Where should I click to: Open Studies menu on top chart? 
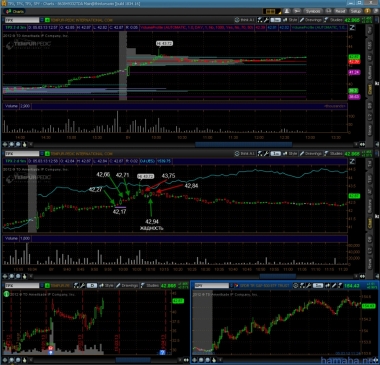tap(333, 20)
